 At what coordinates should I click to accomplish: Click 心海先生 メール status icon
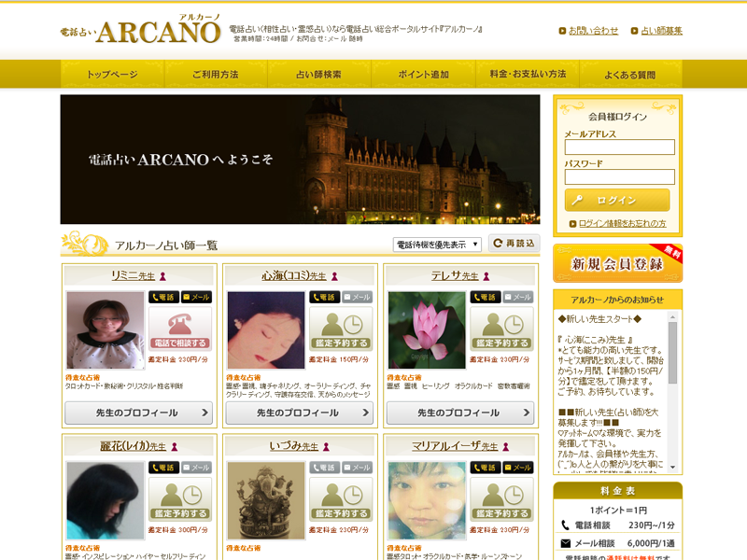tap(358, 297)
